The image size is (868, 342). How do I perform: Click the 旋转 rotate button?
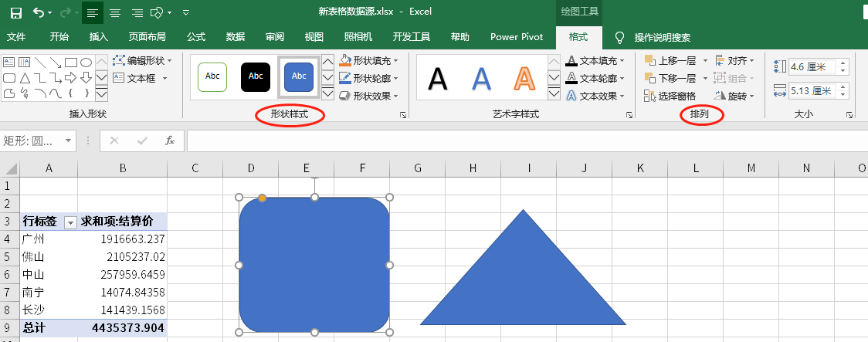tap(734, 96)
